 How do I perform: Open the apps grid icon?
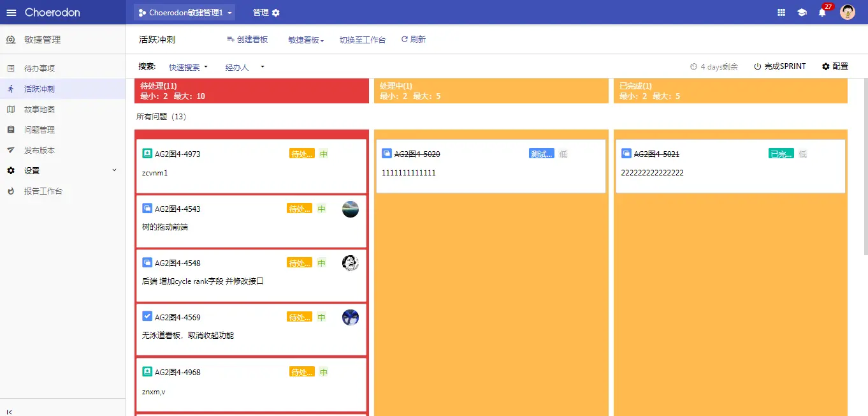782,13
